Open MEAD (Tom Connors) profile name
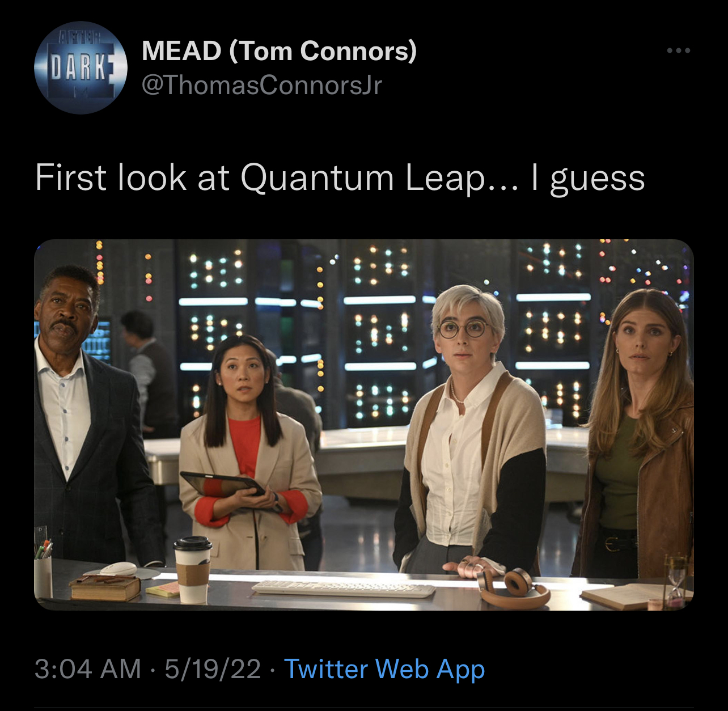728x711 pixels. [279, 51]
